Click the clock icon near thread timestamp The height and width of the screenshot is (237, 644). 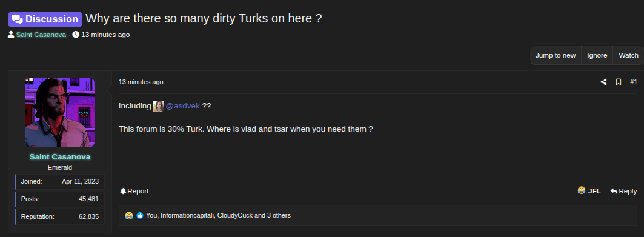click(x=76, y=35)
